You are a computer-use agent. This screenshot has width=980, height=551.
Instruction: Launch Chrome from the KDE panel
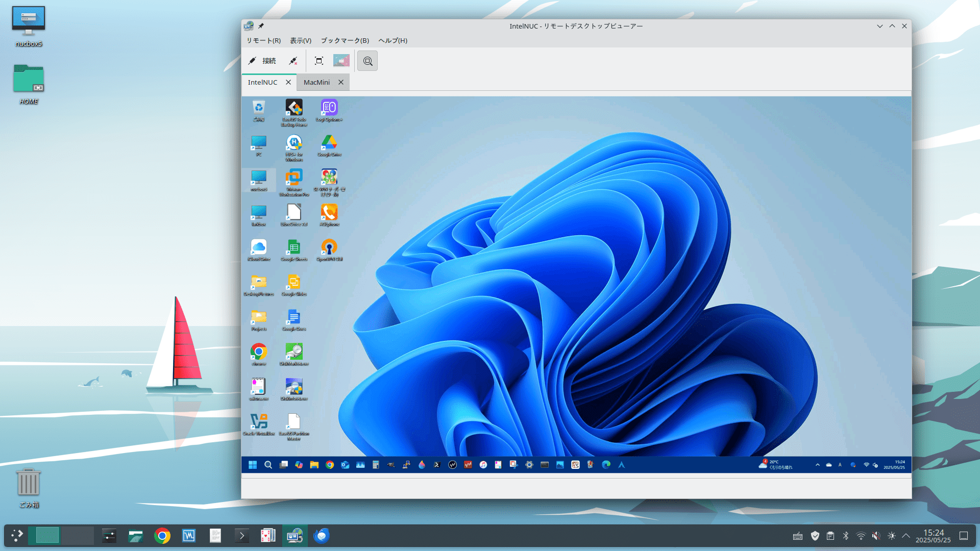162,536
